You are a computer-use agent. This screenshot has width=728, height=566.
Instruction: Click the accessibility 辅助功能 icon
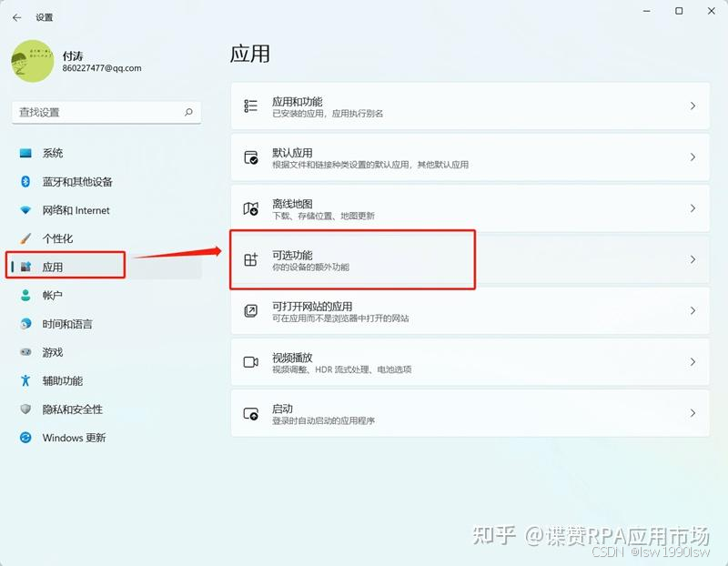click(25, 380)
